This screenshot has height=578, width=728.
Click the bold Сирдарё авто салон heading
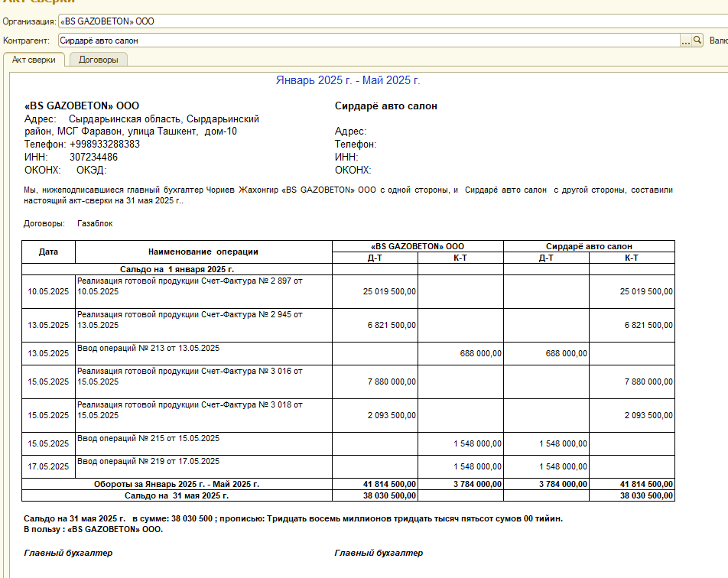tap(386, 106)
